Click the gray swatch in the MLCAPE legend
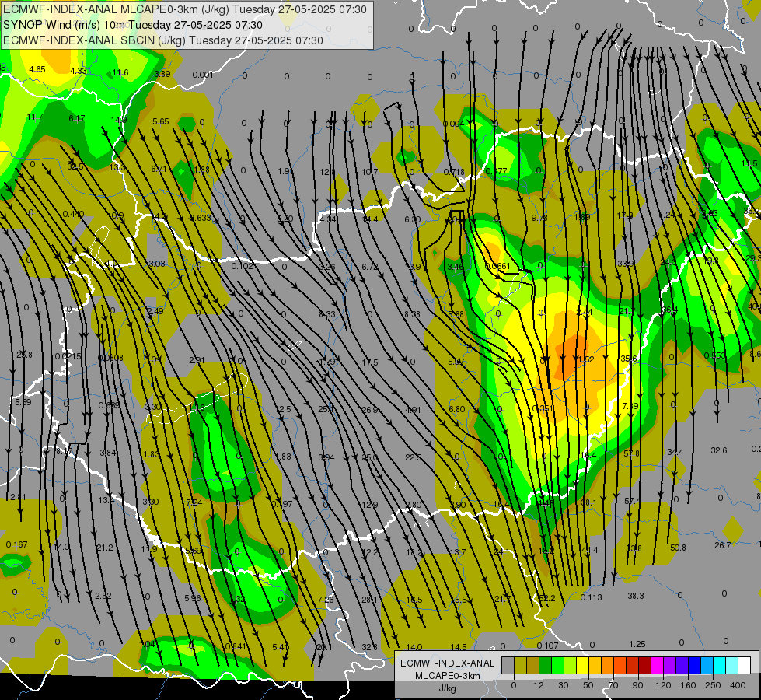The image size is (761, 700). [x=508, y=665]
